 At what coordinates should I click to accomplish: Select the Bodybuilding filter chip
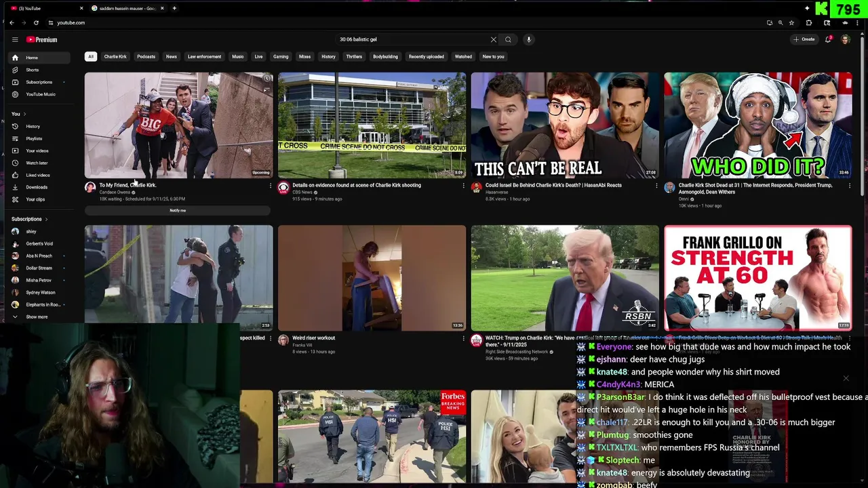tap(385, 57)
